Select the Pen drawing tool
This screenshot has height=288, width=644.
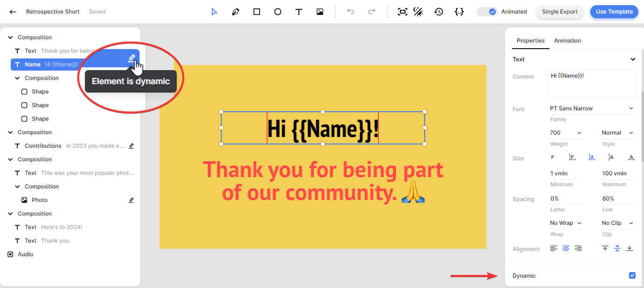point(236,12)
